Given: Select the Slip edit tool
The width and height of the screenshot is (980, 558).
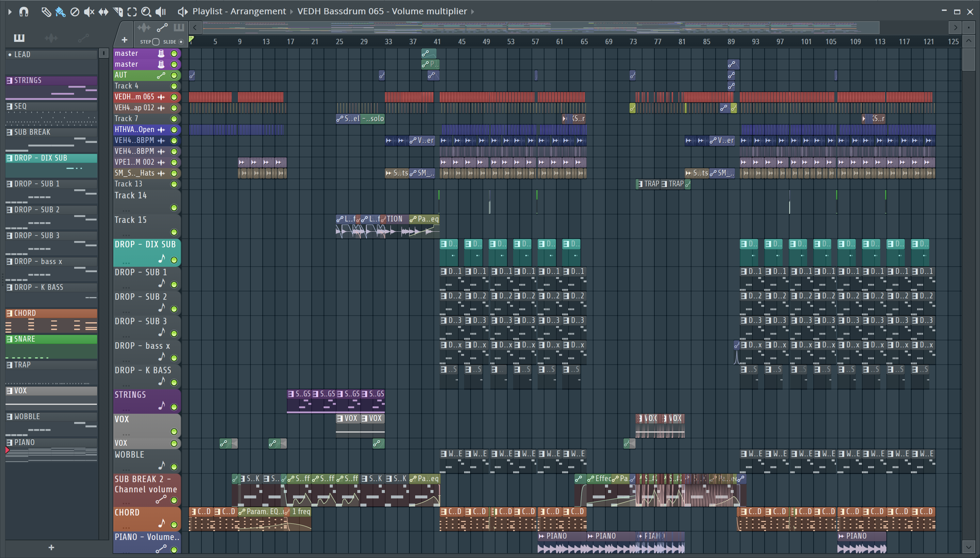Looking at the screenshot, I should pos(103,12).
